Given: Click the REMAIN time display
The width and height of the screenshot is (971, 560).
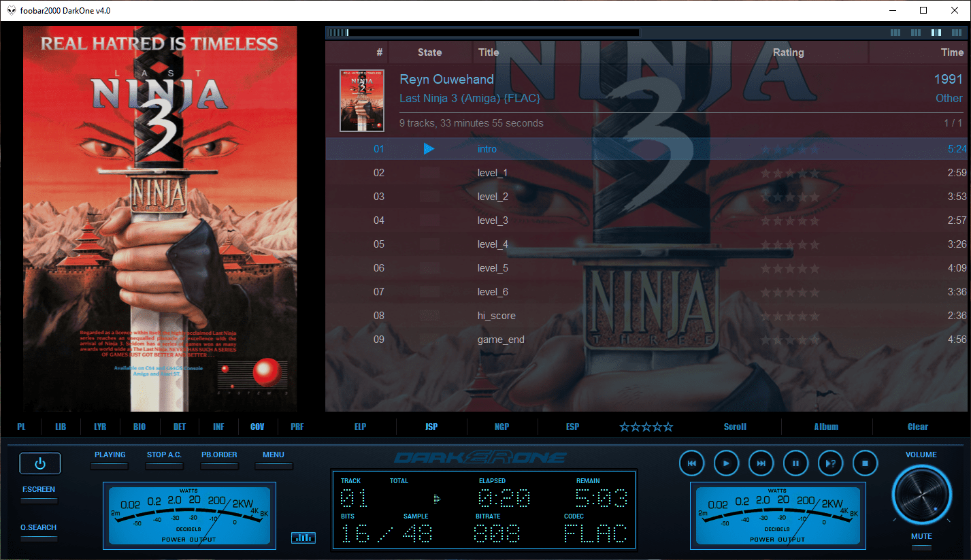Looking at the screenshot, I should click(x=602, y=499).
